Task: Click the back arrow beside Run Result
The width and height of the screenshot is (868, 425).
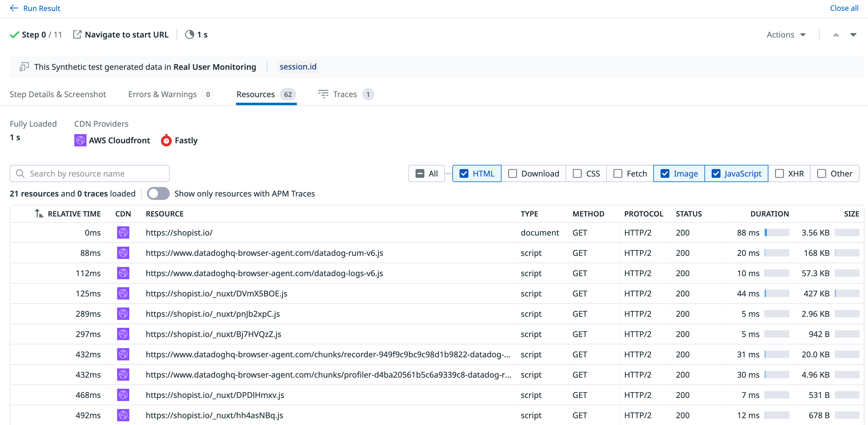Action: (x=14, y=8)
